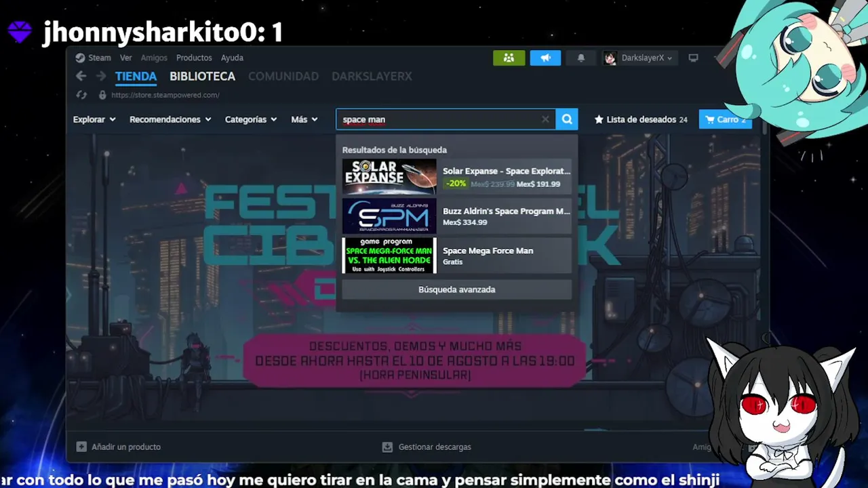Click the blue megaphone announcements button
Screen dimensions: 868x488
click(x=545, y=58)
